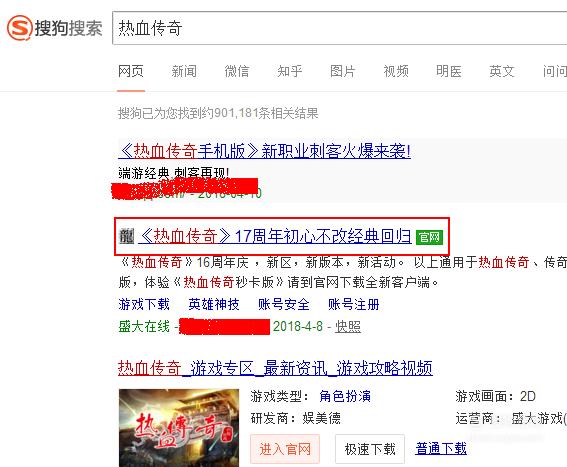The height and width of the screenshot is (467, 567).
Task: Click the 进入官网 button
Action: tap(285, 449)
